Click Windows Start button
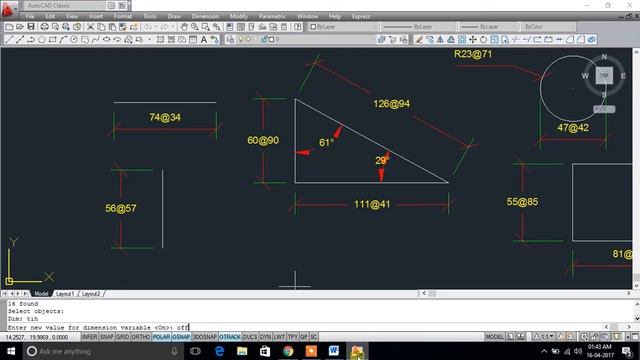This screenshot has width=640, height=360. 11,351
